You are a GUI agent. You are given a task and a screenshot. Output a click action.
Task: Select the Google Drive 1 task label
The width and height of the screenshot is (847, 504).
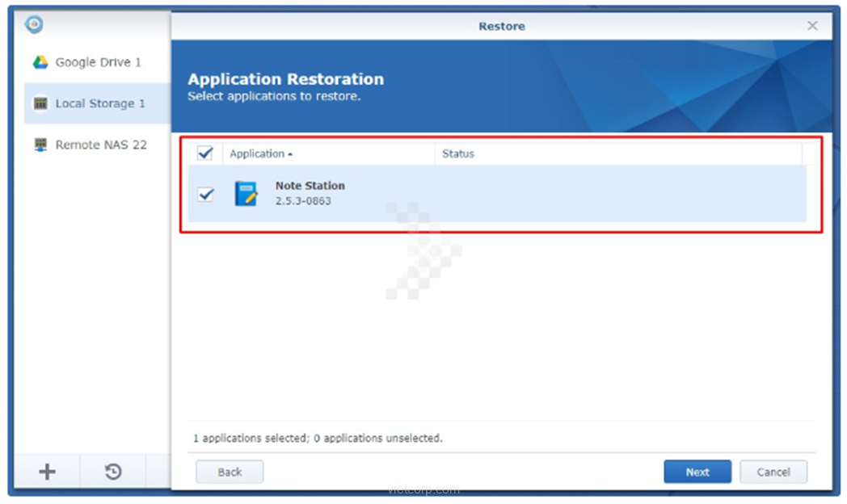point(98,62)
